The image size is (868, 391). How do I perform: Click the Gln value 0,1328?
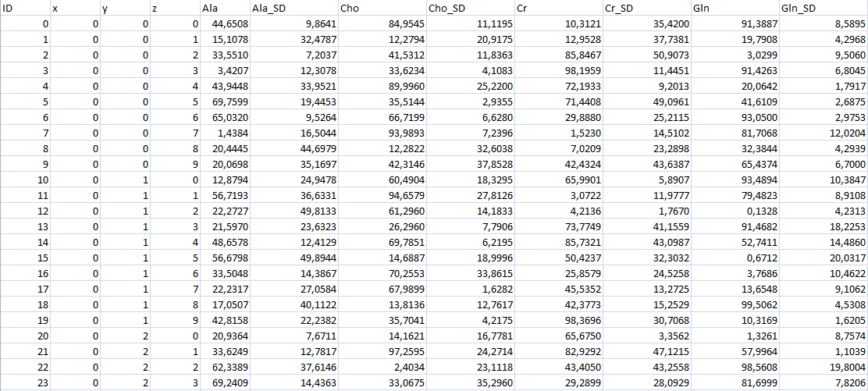(734, 210)
